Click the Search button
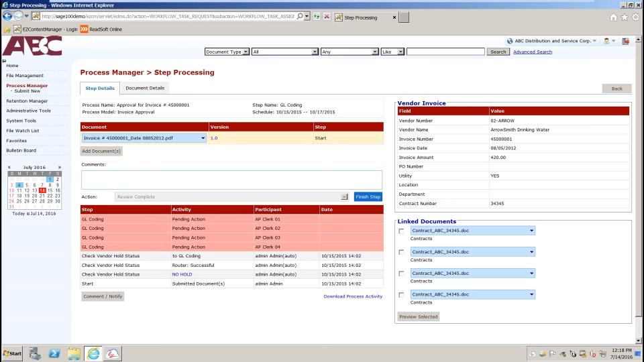The image size is (644, 362). pyautogui.click(x=498, y=52)
